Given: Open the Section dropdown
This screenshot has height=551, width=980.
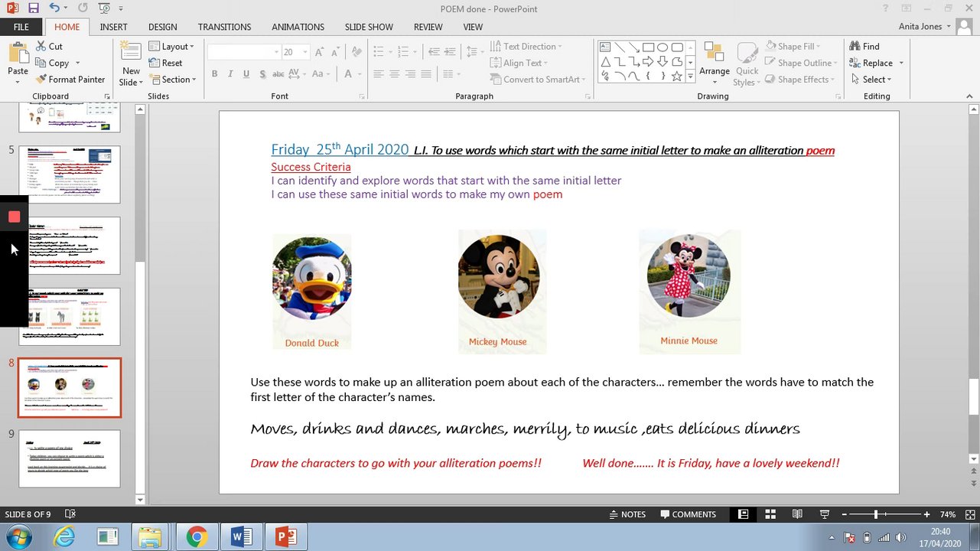Looking at the screenshot, I should point(173,80).
